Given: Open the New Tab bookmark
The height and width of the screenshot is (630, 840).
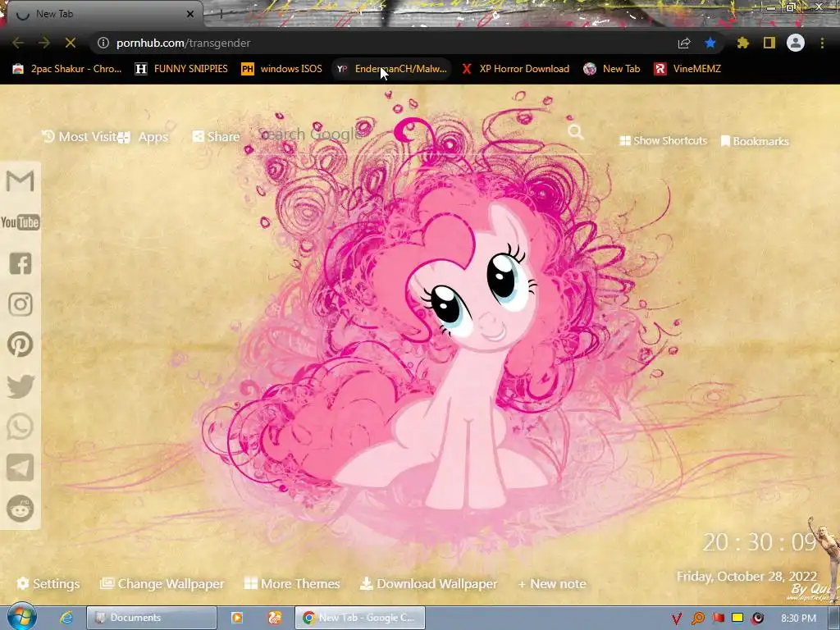Looking at the screenshot, I should click(x=612, y=69).
